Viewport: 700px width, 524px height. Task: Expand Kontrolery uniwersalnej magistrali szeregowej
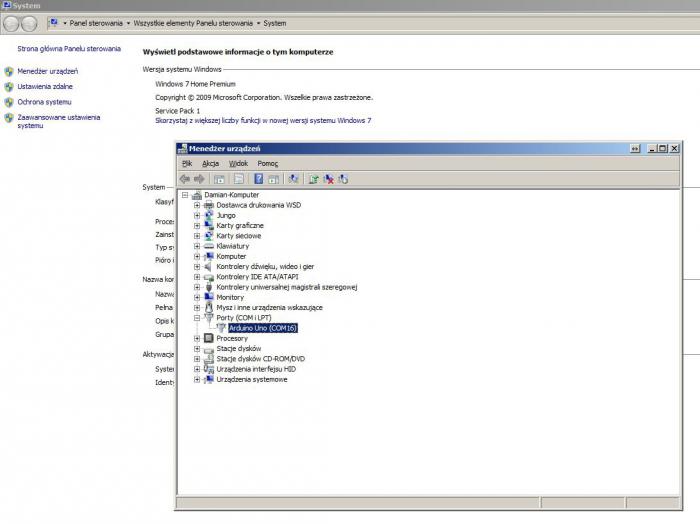[197, 287]
